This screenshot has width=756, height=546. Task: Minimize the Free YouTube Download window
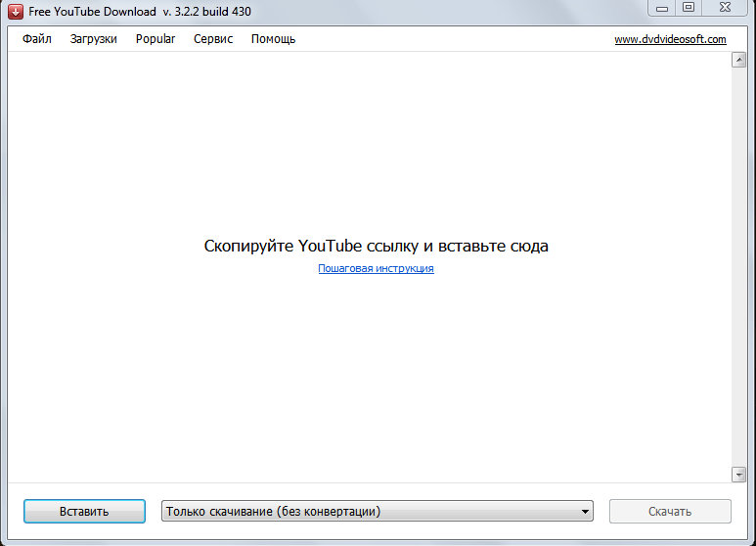point(662,8)
